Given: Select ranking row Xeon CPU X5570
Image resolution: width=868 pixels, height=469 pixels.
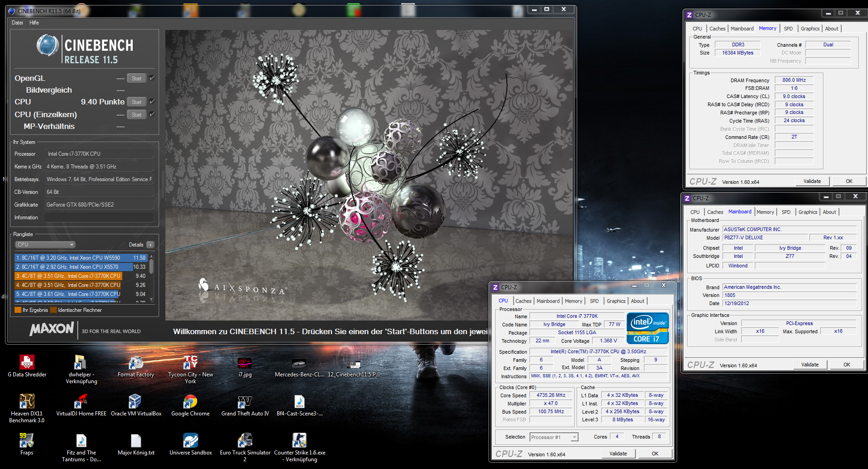Looking at the screenshot, I should (x=81, y=267).
